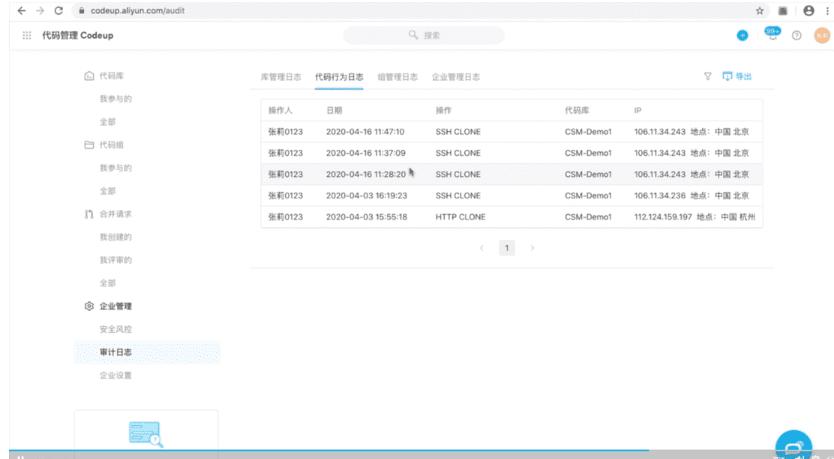
Task: Select the 代码行为日志 tab
Action: point(339,77)
